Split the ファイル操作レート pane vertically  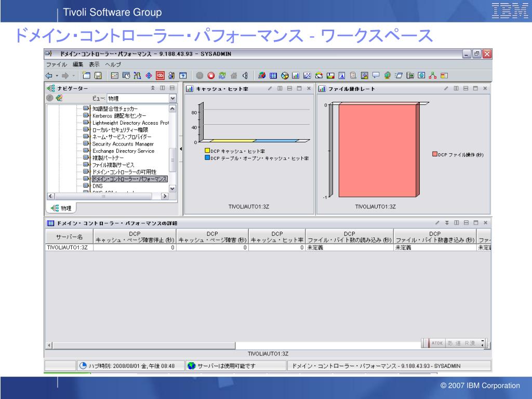(456, 88)
